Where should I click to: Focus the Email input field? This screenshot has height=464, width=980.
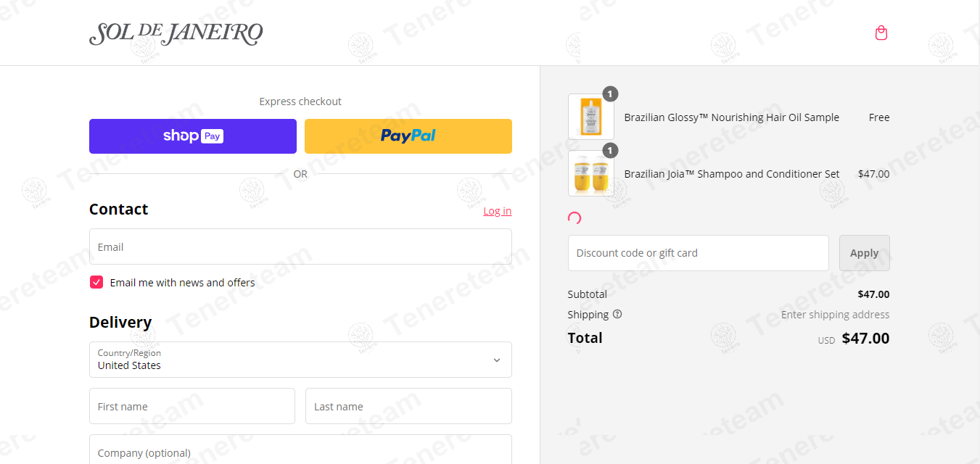pos(300,247)
